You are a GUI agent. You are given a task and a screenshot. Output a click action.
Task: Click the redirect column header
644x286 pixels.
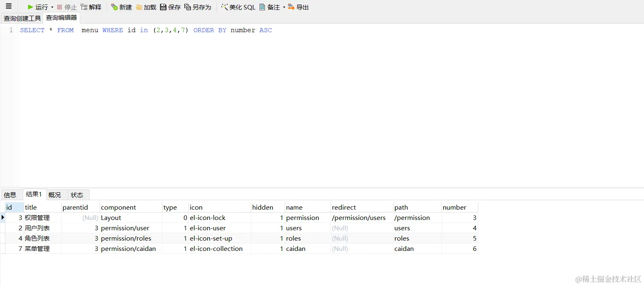(362, 208)
